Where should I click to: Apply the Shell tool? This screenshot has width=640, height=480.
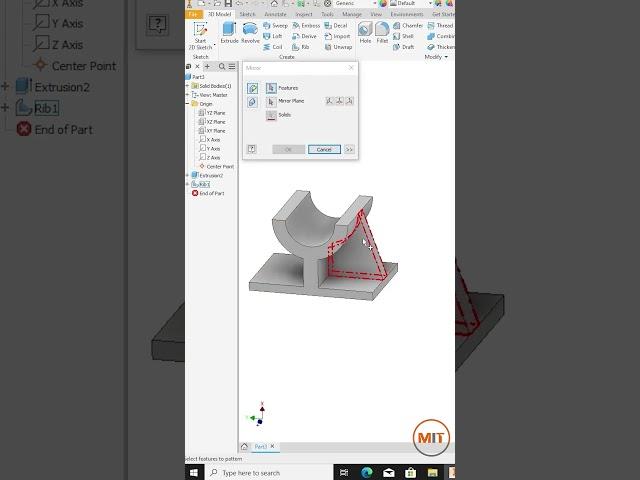403,36
